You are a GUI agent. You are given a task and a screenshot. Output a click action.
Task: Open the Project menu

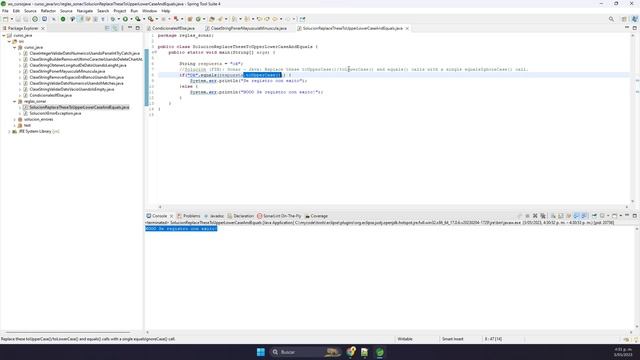[x=120, y=11]
